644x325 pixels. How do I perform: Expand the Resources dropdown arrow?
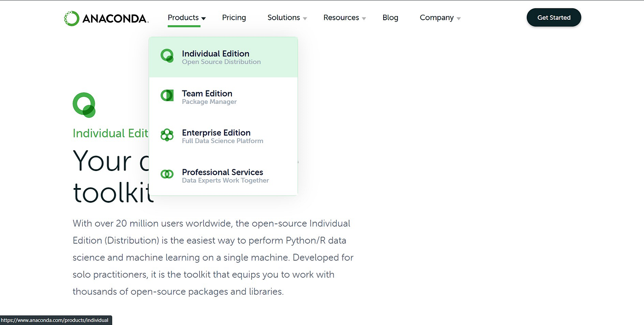364,18
